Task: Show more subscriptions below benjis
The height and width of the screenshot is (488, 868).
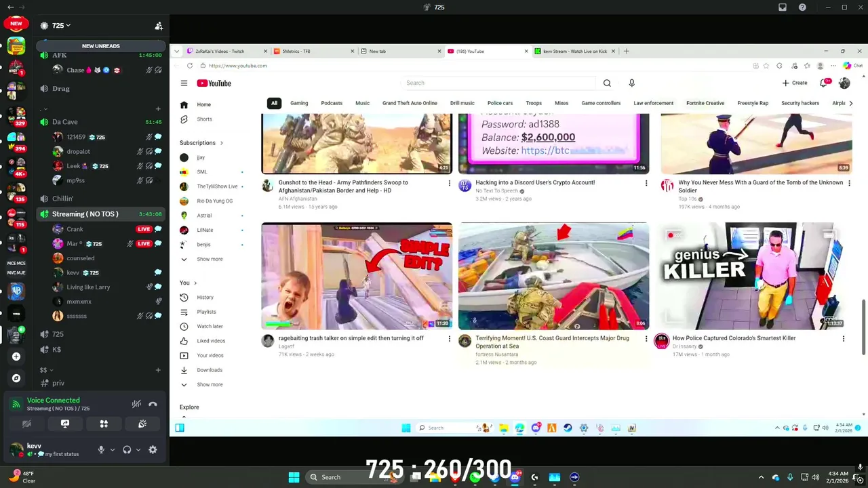Action: [210, 259]
